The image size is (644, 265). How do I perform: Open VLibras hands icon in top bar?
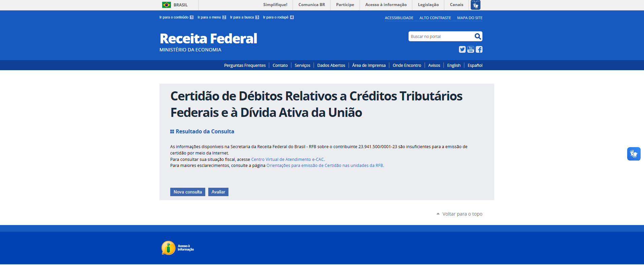475,5
